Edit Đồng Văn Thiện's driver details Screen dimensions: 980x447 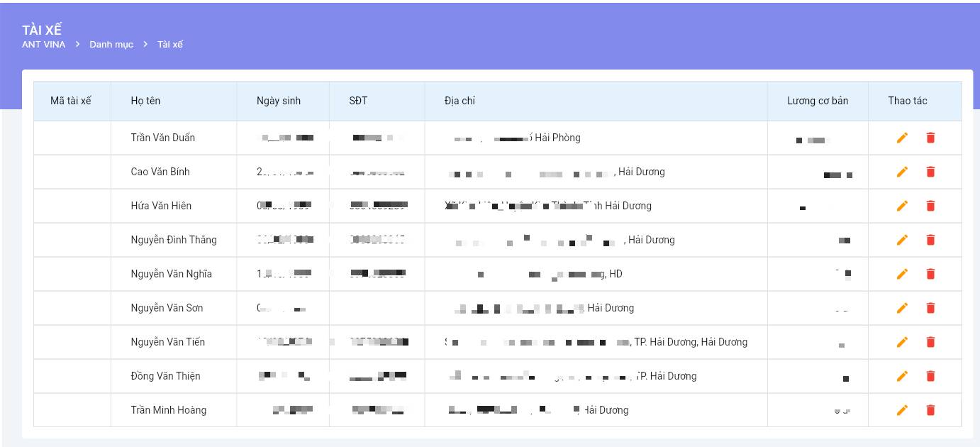902,376
